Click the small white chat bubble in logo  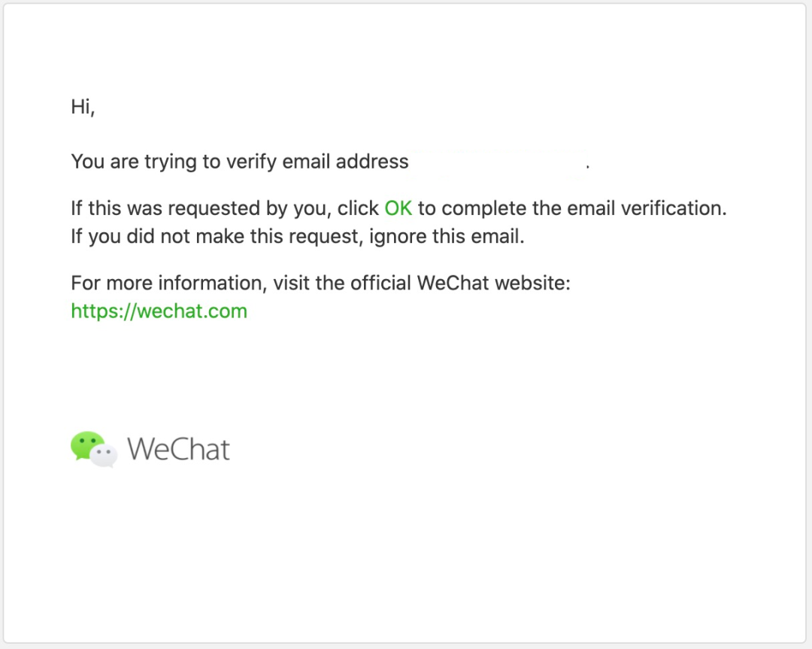tap(104, 455)
